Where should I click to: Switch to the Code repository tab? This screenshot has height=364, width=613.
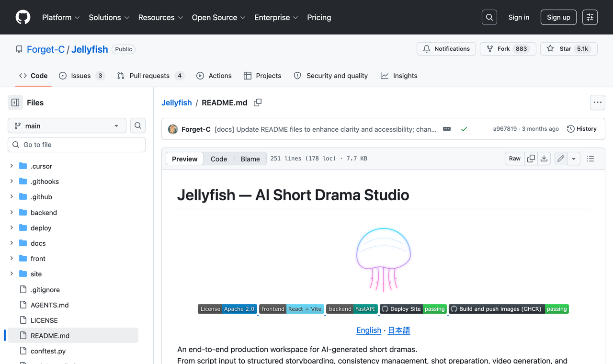[34, 76]
